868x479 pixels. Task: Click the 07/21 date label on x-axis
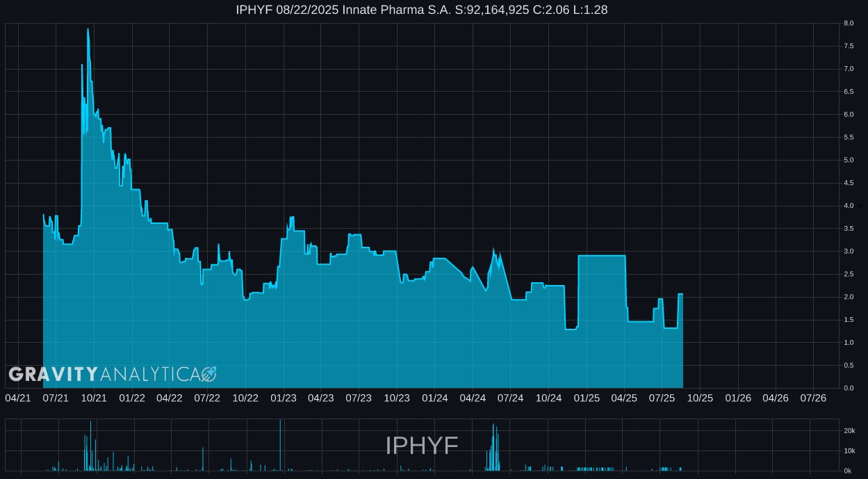tap(56, 398)
